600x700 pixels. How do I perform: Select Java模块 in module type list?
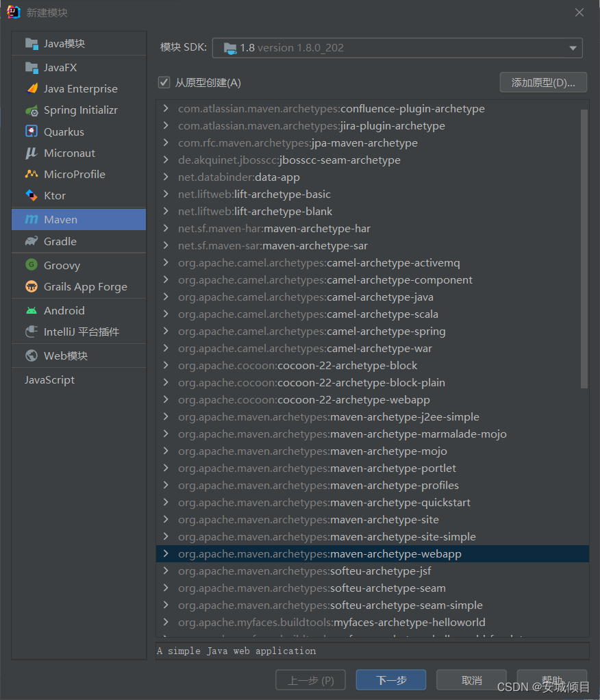(x=79, y=44)
